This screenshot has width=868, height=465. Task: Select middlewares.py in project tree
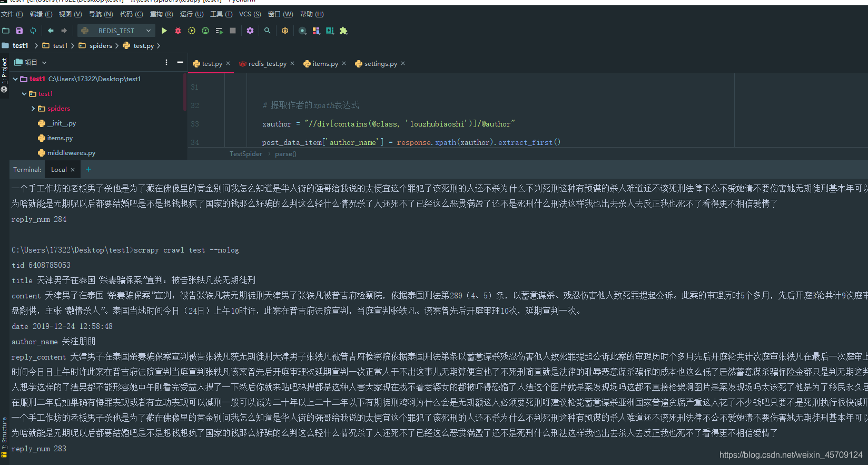click(x=67, y=153)
